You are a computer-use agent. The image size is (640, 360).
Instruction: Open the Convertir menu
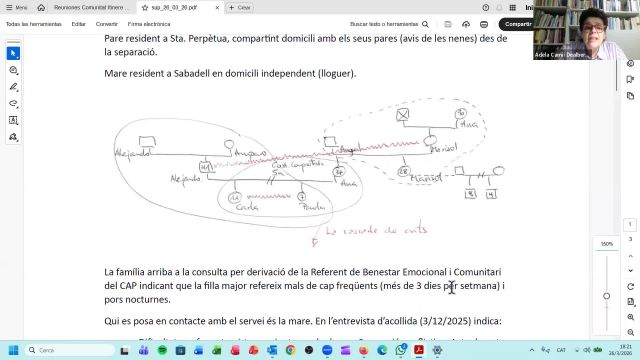point(107,24)
